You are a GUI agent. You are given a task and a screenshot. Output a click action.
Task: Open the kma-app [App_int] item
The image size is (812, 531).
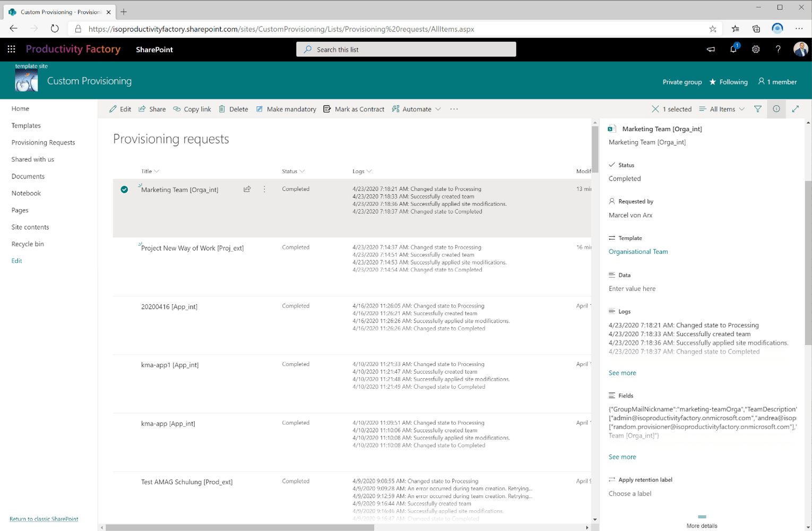pos(168,423)
